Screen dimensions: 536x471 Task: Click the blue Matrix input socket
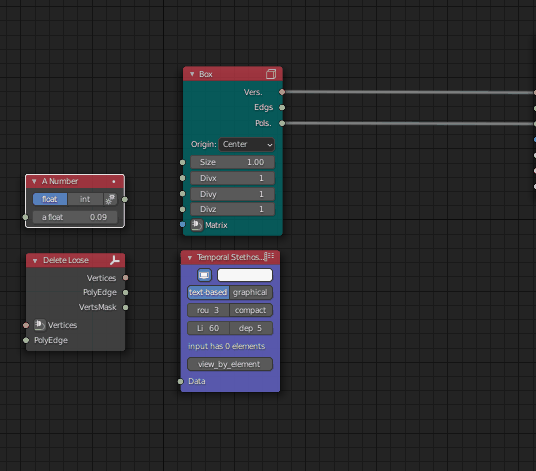coord(183,224)
